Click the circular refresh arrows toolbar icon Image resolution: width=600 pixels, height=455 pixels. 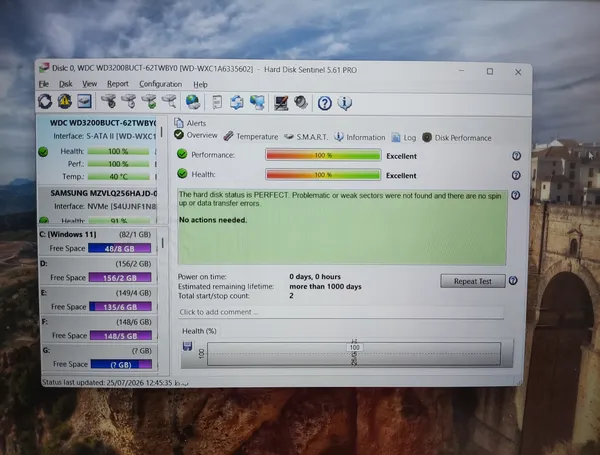click(x=45, y=101)
